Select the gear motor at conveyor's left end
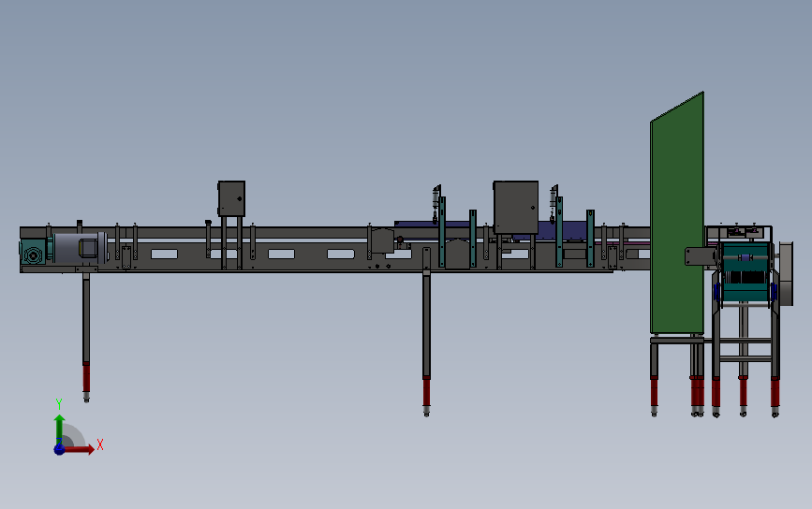This screenshot has height=509, width=812. [x=63, y=249]
